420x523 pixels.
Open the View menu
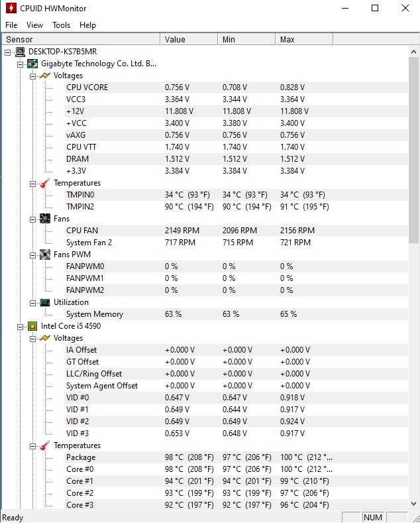click(34, 25)
